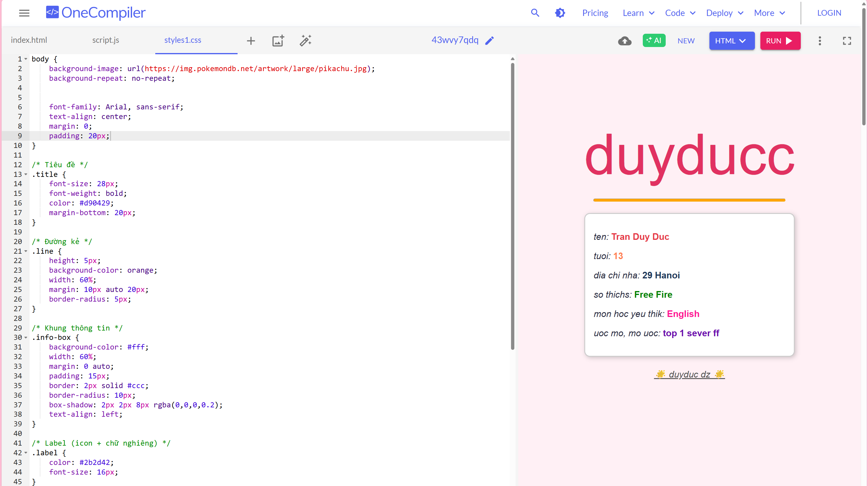The image size is (868, 486).
Task: Click the search magnifier icon
Action: point(535,13)
